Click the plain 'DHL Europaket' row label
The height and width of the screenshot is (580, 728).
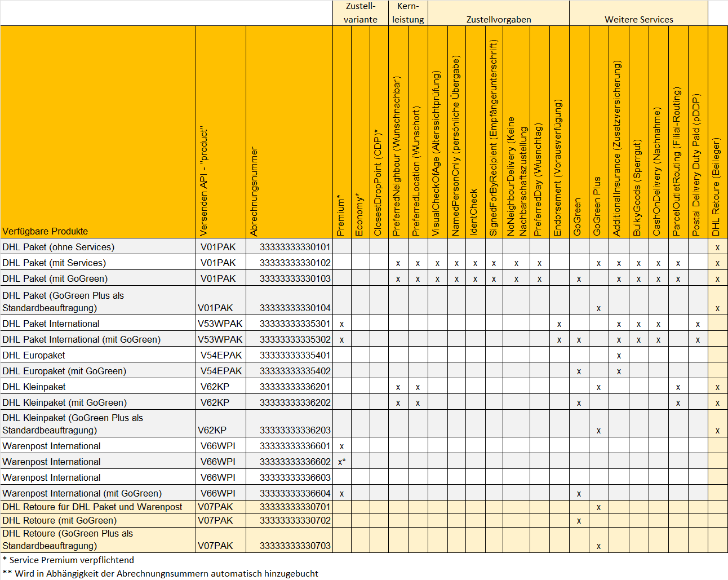coord(33,355)
